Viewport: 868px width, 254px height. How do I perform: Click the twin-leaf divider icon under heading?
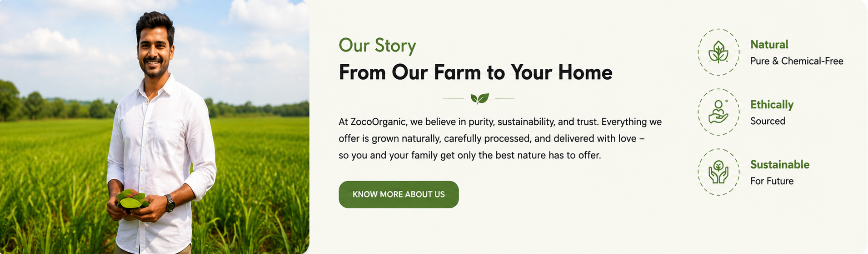pyautogui.click(x=479, y=98)
